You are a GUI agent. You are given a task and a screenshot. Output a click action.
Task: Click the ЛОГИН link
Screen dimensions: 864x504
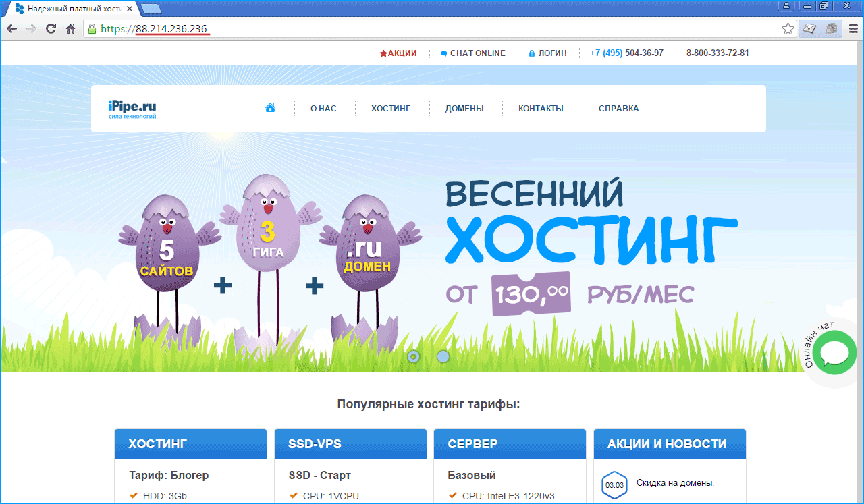[x=547, y=53]
